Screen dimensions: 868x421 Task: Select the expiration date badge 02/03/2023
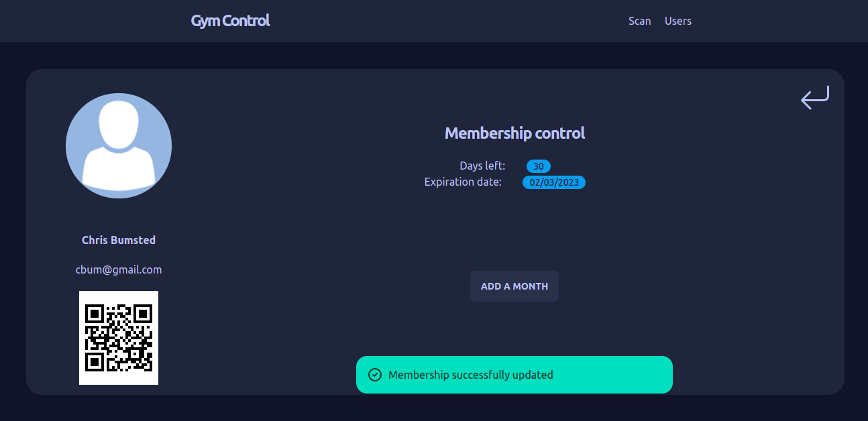(554, 182)
